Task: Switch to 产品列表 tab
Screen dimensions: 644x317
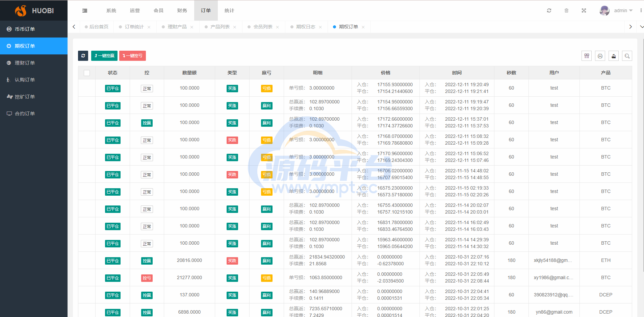Action: [220, 27]
